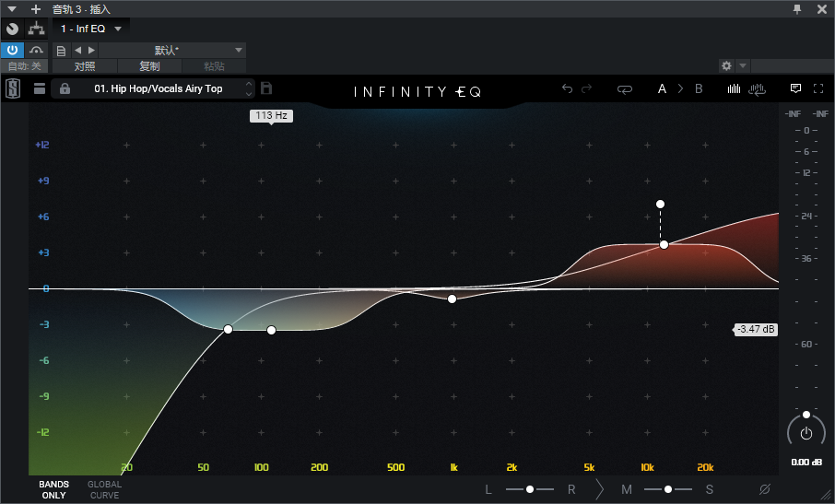Open the preset file page icon
This screenshot has width=835, height=504.
(x=61, y=51)
